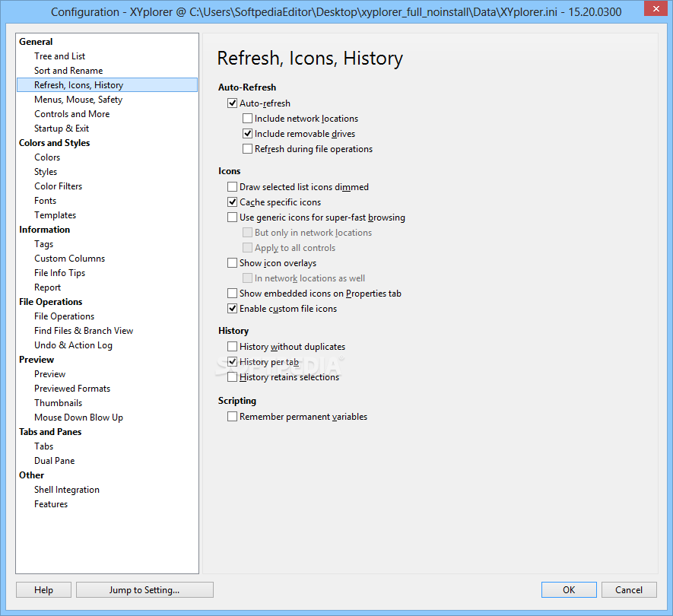Select Sort and Rename in sidebar
This screenshot has width=673, height=616.
(x=68, y=71)
